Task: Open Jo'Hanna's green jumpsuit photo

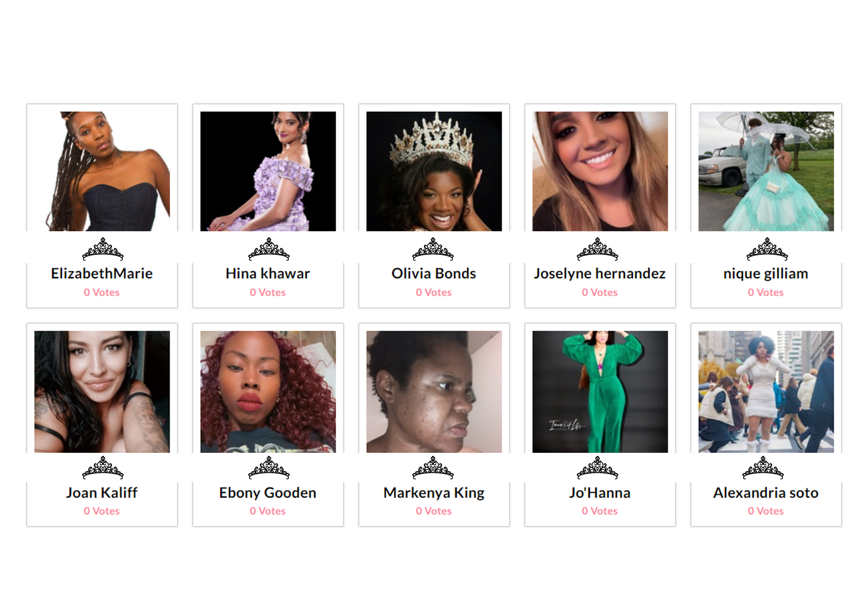Action: pyautogui.click(x=600, y=392)
